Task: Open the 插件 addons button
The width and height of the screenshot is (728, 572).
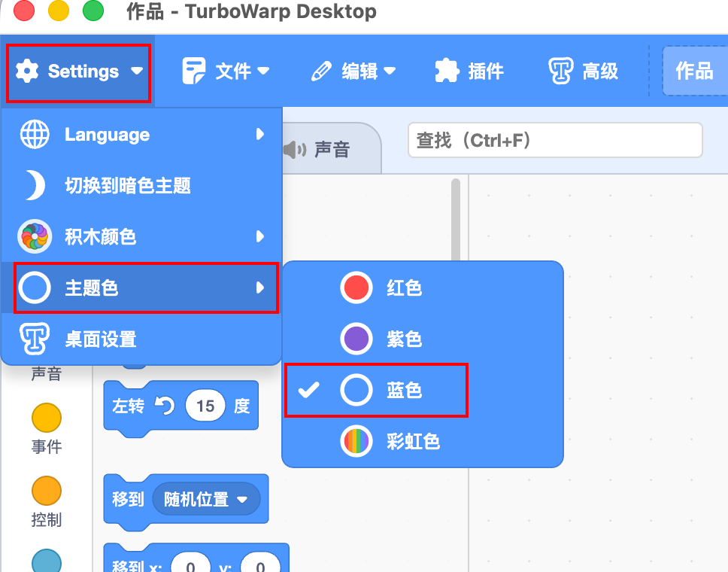Action: coord(469,71)
